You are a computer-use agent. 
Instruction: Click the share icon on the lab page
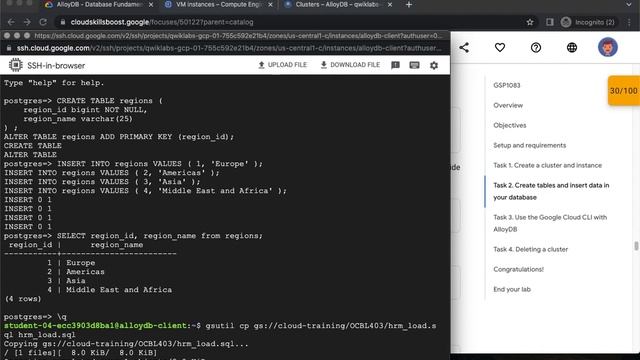(x=464, y=47)
